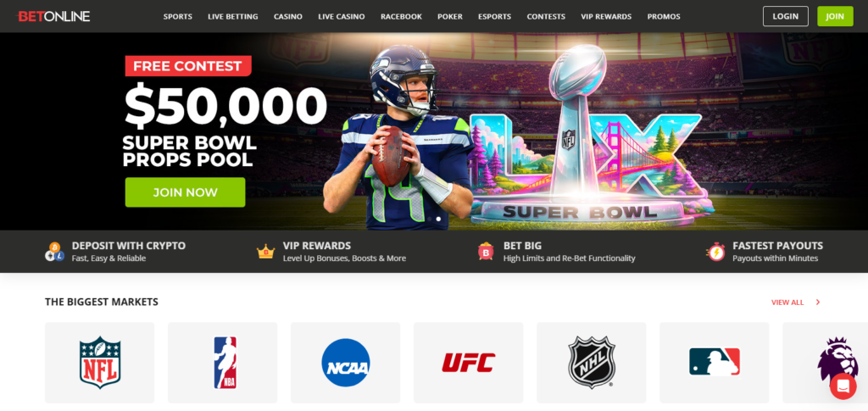
Task: Click the BetOnline logo
Action: pos(53,17)
